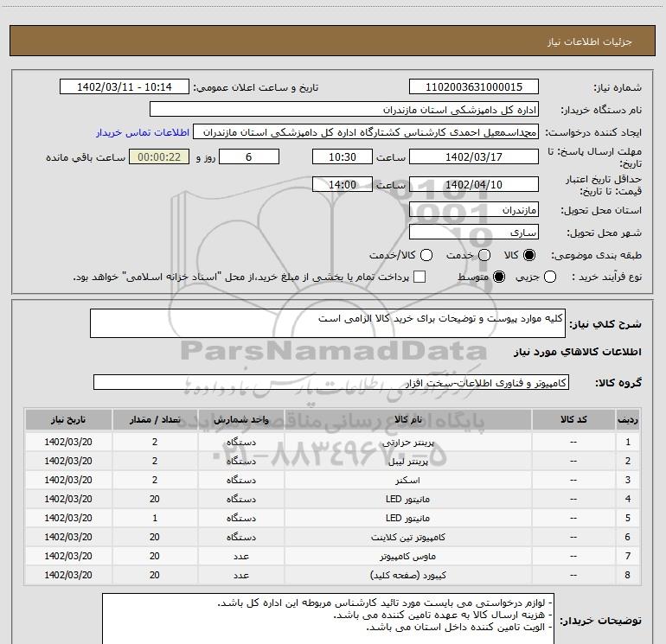Click the requester field محمداسمعیل احمدی
This screenshot has height=644, width=666.
(x=366, y=132)
